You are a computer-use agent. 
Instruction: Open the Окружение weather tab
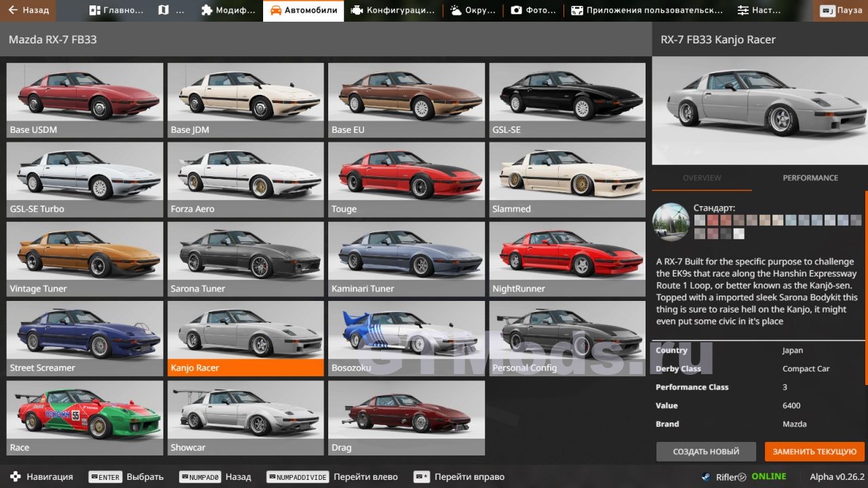[472, 10]
